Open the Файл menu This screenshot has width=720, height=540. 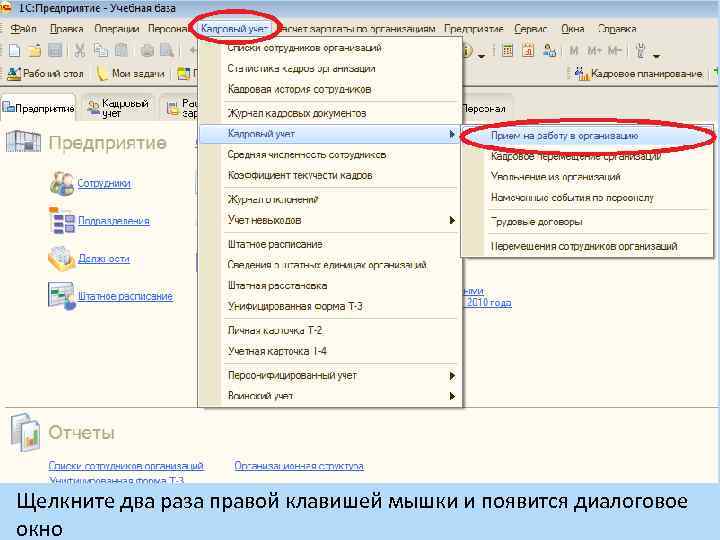click(23, 28)
